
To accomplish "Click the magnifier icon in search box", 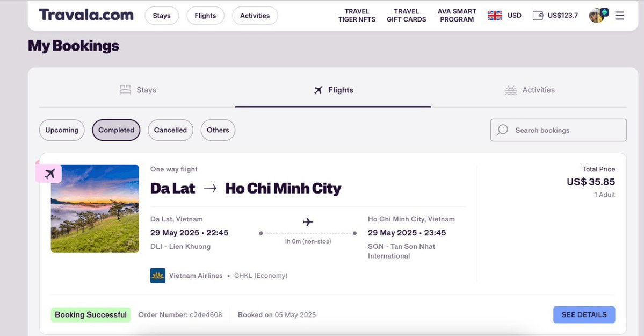I will pos(503,130).
